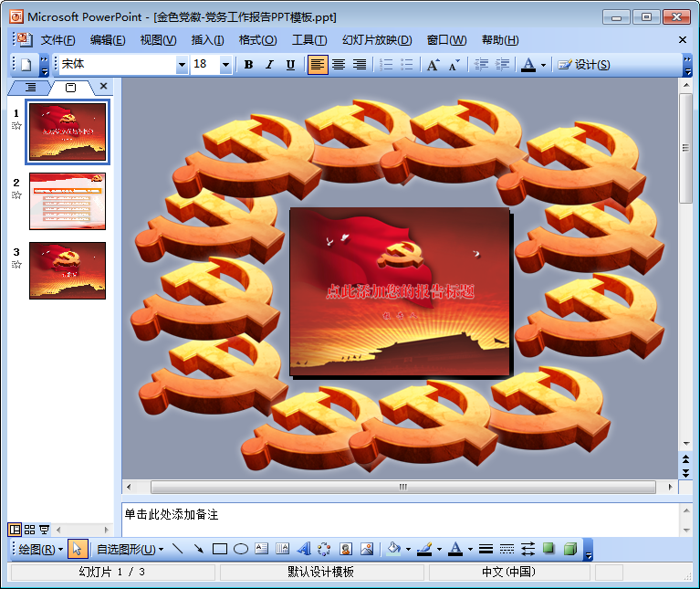Select slide 3 thumbnail
The width and height of the screenshot is (700, 589).
point(68,270)
